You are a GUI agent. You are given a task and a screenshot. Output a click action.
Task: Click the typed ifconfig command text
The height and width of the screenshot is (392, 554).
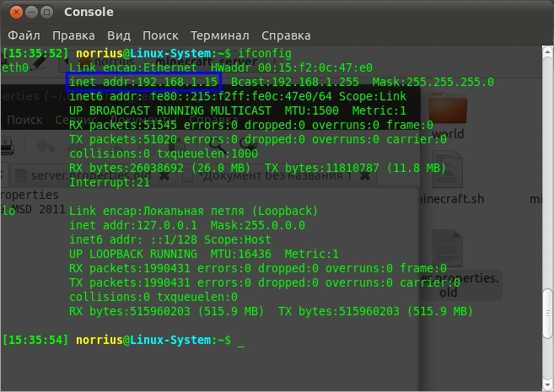[265, 53]
